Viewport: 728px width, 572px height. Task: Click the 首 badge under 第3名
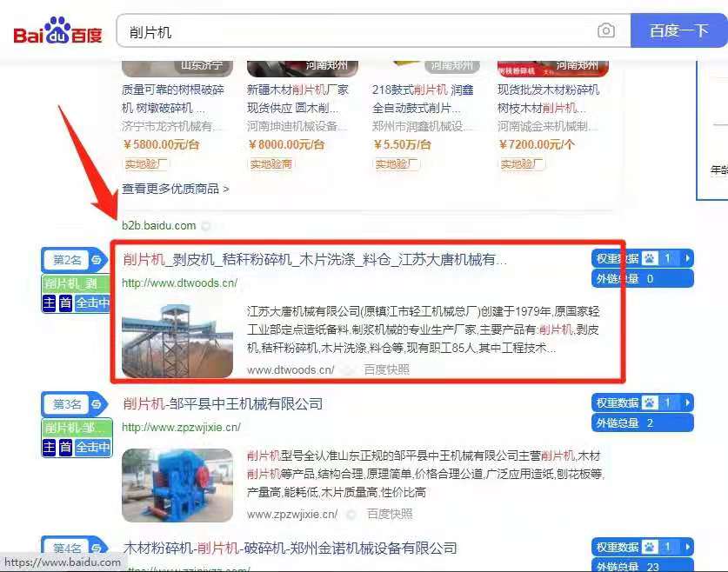point(65,448)
